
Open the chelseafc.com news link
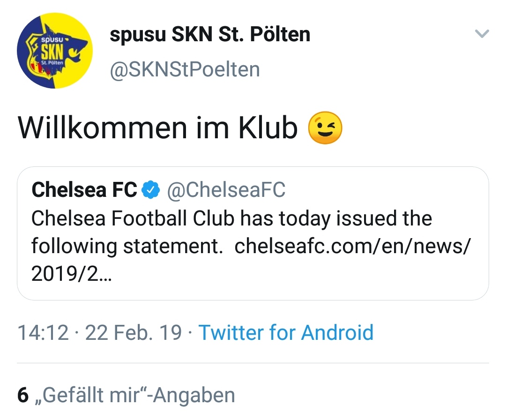(353, 246)
